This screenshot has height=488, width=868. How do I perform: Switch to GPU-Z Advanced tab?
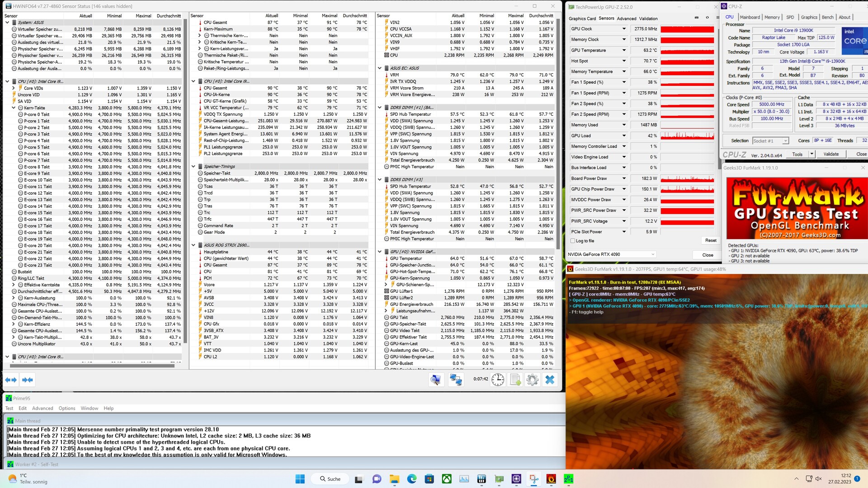coord(627,19)
